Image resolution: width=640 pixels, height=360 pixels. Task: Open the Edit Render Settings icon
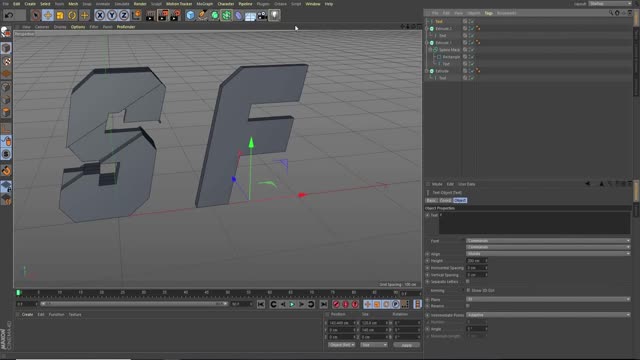click(x=175, y=16)
